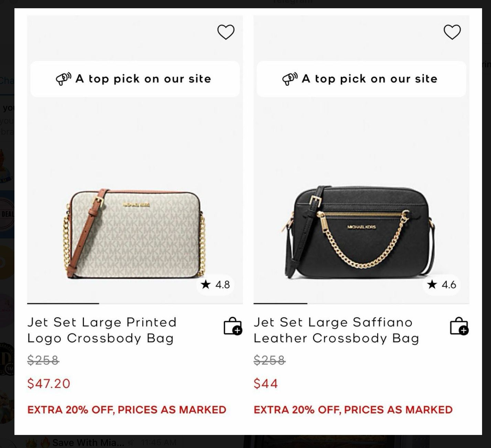
Task: Click the add-to-bag icon for the Saffiano Leather Crossbody
Action: pyautogui.click(x=459, y=328)
